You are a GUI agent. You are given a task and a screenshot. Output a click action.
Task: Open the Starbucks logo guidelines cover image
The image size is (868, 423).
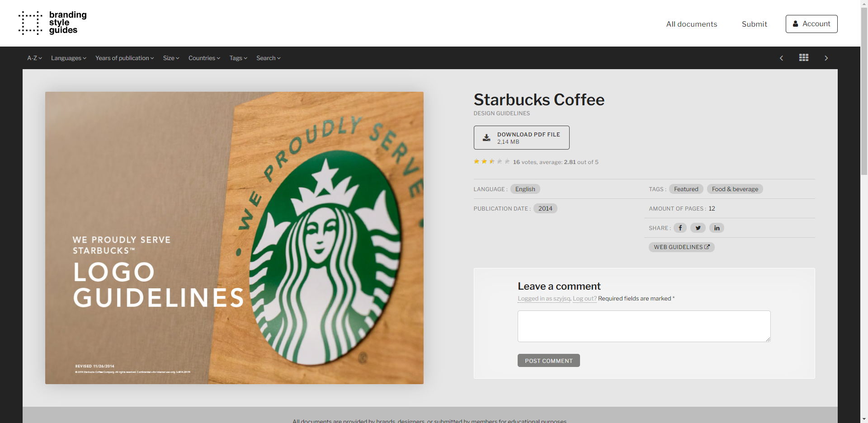[234, 238]
